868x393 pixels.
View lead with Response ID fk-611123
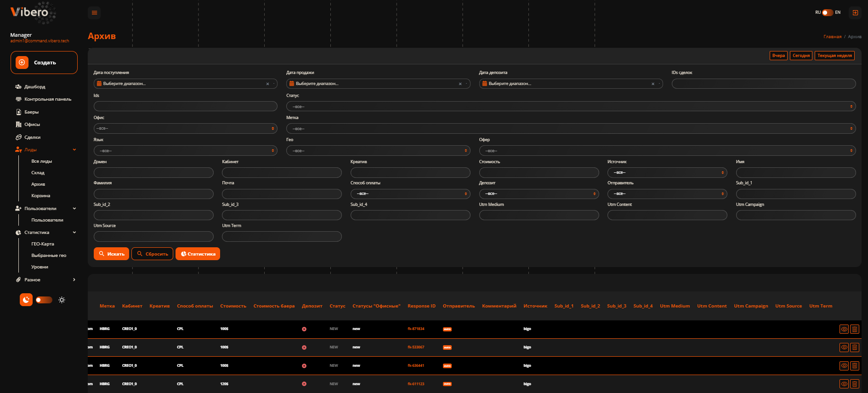coord(844,384)
